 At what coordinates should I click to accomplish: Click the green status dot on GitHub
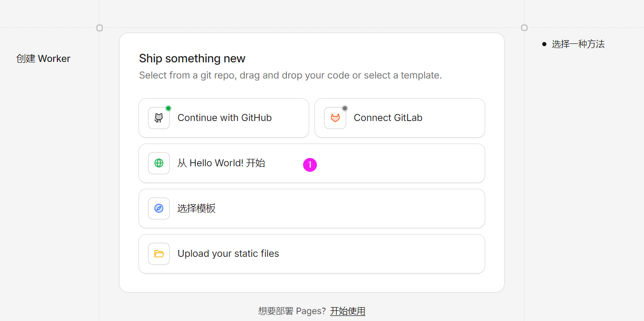click(x=168, y=108)
